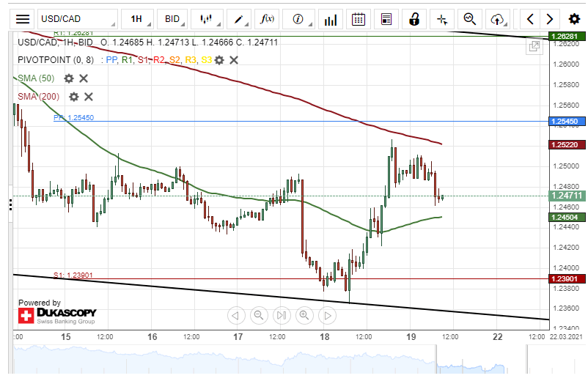Screen dimensions: 588x381
Task: Open the news panel icon
Action: click(x=386, y=19)
